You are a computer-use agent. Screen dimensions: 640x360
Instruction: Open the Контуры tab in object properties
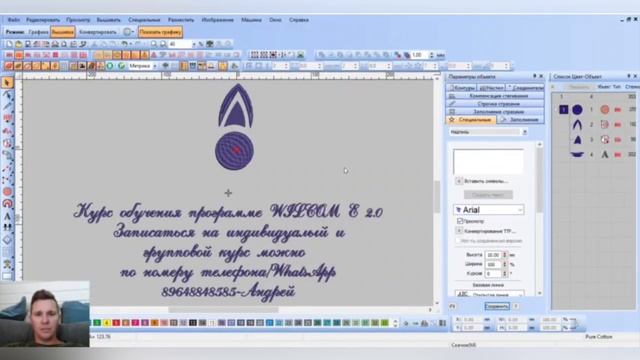[461, 88]
